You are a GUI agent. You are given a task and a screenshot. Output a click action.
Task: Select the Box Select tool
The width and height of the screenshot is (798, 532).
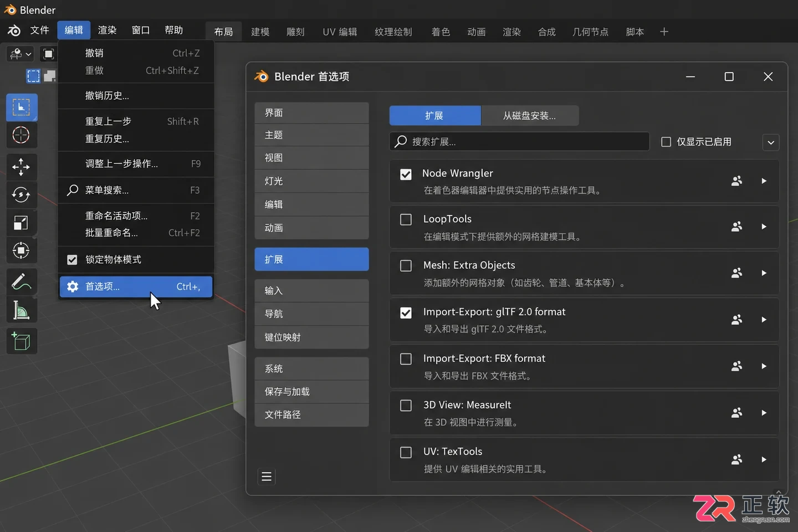22,108
